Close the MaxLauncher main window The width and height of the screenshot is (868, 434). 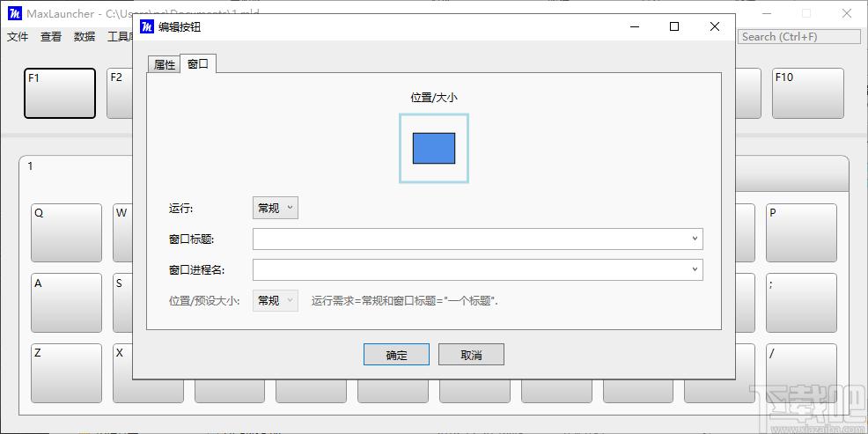click(846, 14)
